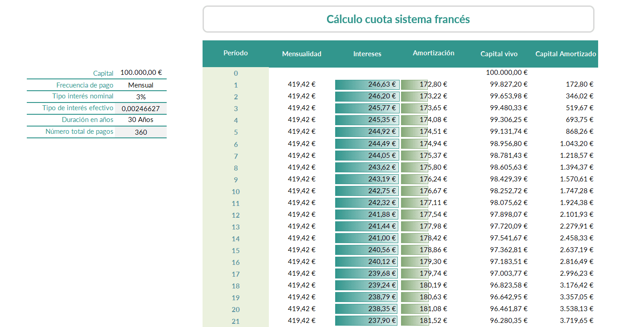Screen dimensions: 644x327
Task: Click the 'Frecuencia de pago' label
Action: tap(85, 85)
